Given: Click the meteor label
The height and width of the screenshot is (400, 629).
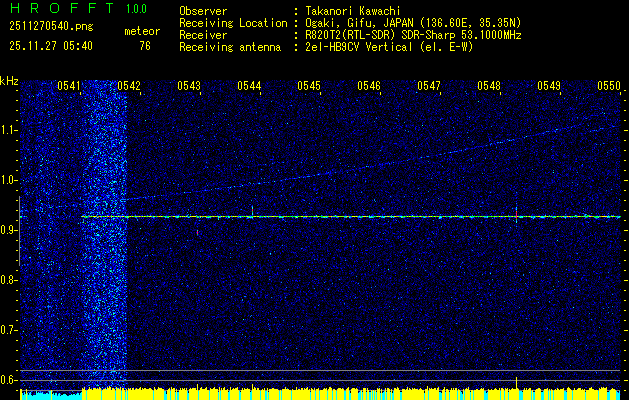Looking at the screenshot, I should click(x=142, y=31).
